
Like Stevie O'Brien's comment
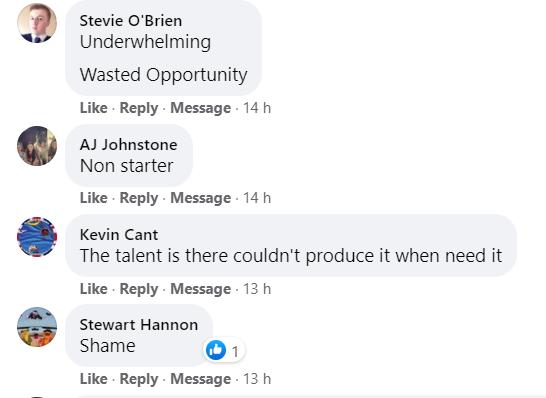pyautogui.click(x=94, y=108)
